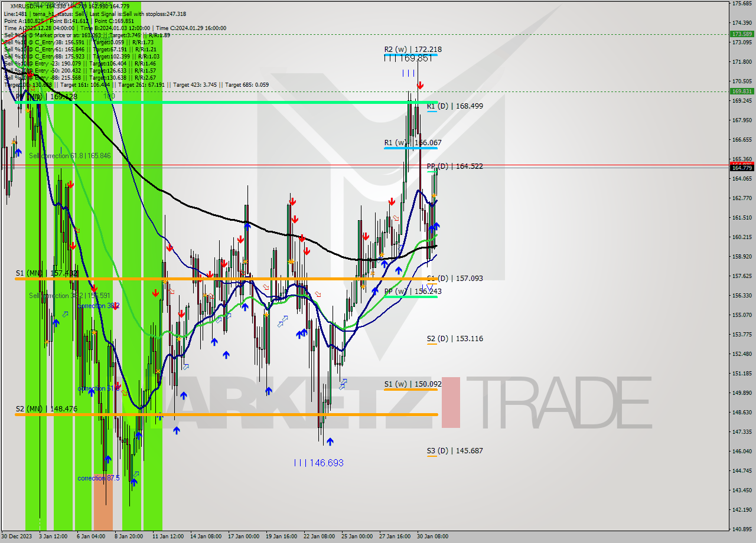This screenshot has width=756, height=543.
Task: Click 152.480 on the price axis
Action: 742,354
